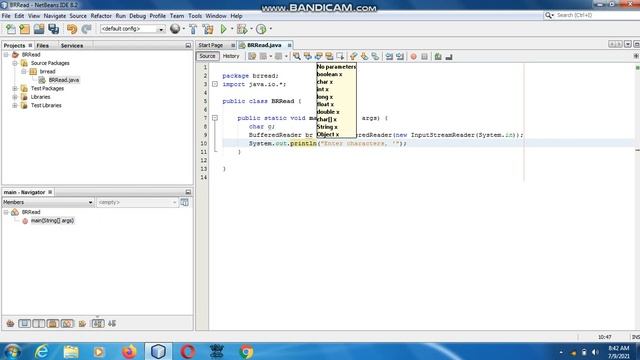Click the New File toolbar icon
640x360 pixels.
pyautogui.click(x=11, y=29)
